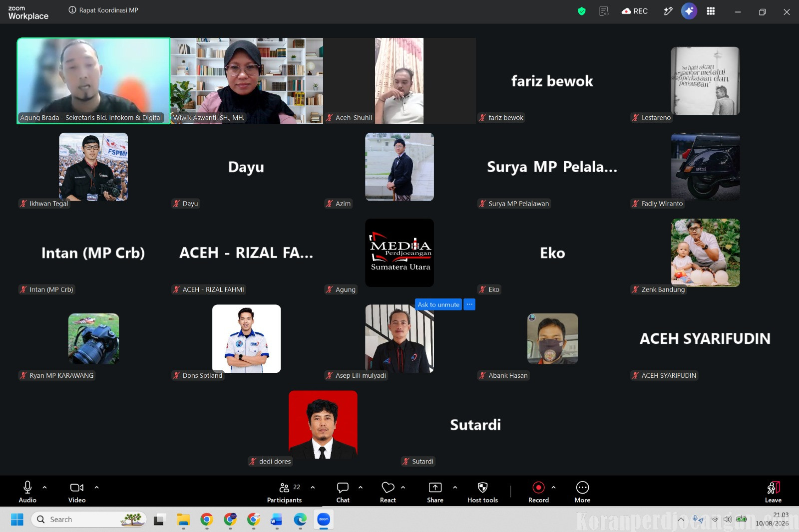This screenshot has width=799, height=532.
Task: Expand React options arrow
Action: [403, 487]
